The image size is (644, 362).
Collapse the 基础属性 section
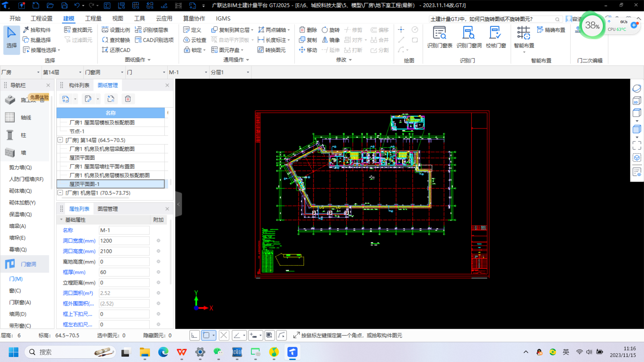coord(61,220)
